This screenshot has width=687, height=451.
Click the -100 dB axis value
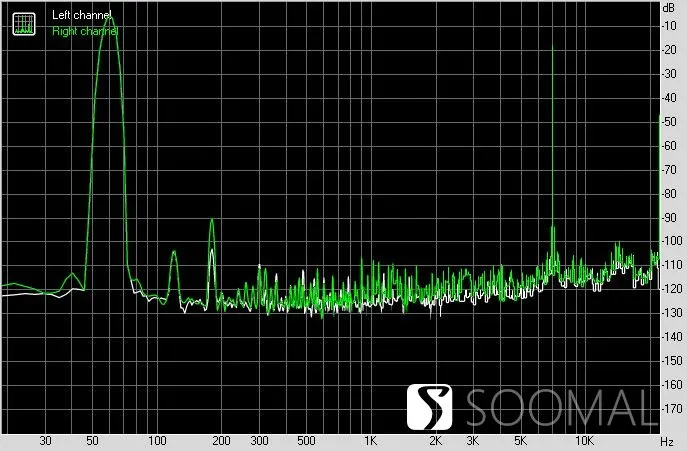671,241
